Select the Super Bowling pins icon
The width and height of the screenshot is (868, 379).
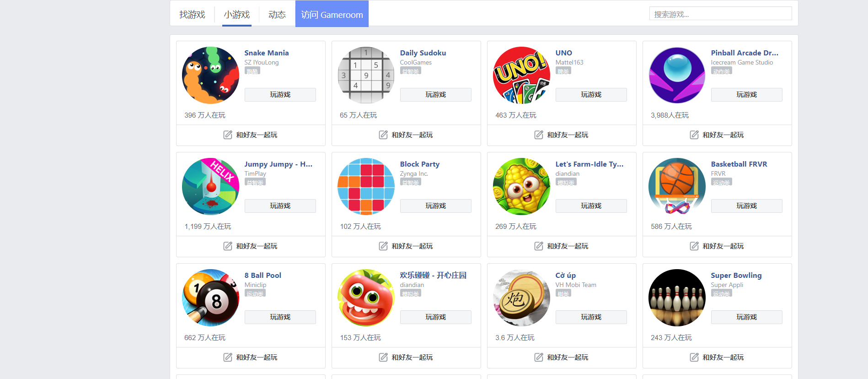[x=677, y=298]
